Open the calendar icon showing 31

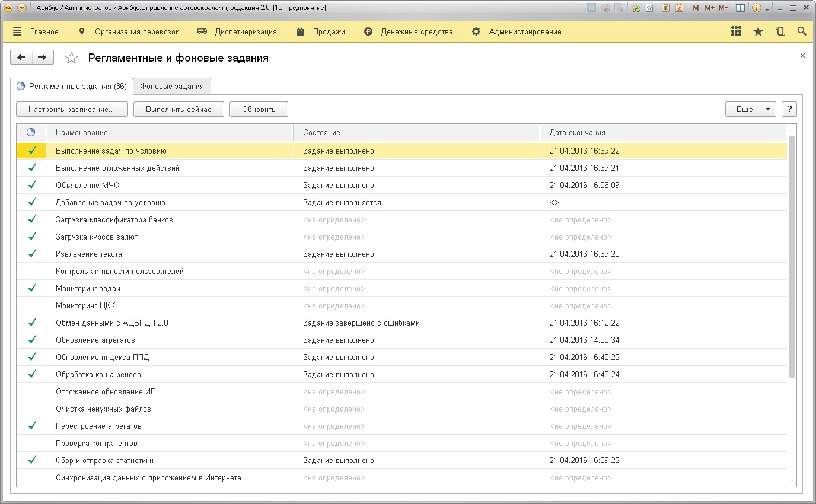pyautogui.click(x=679, y=8)
